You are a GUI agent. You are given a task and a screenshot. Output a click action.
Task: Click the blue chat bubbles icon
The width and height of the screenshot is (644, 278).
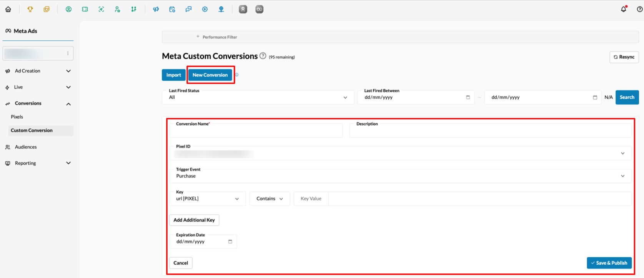pyautogui.click(x=188, y=9)
